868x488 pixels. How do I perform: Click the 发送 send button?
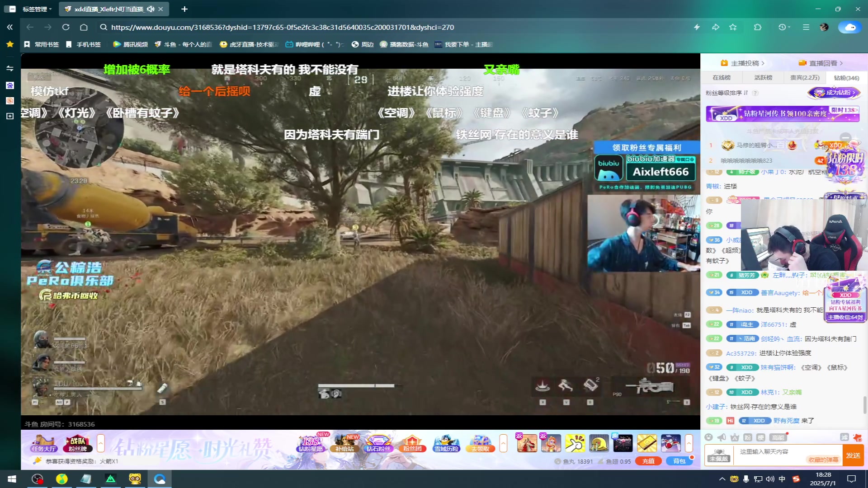point(853,455)
